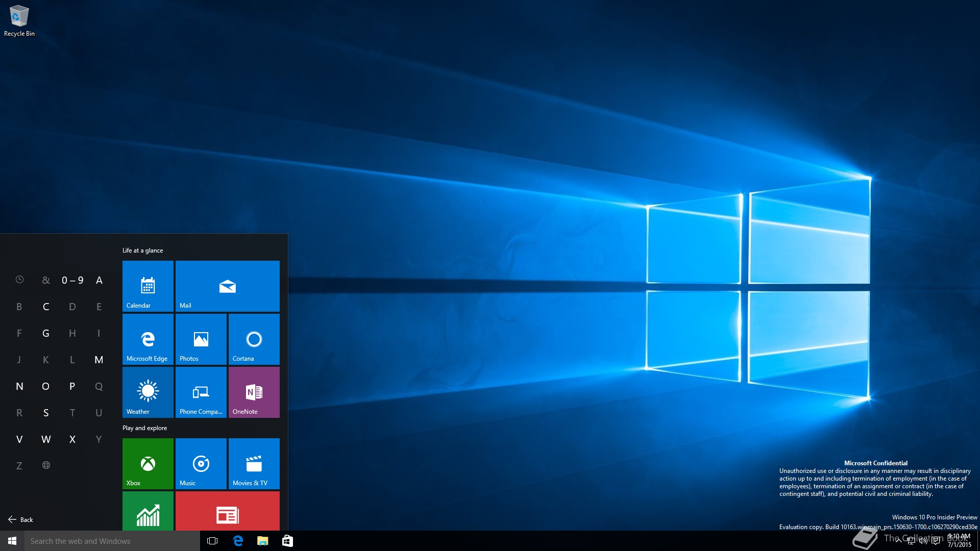Jump to apps starting with S
Image resolution: width=980 pixels, height=551 pixels.
pos(46,413)
